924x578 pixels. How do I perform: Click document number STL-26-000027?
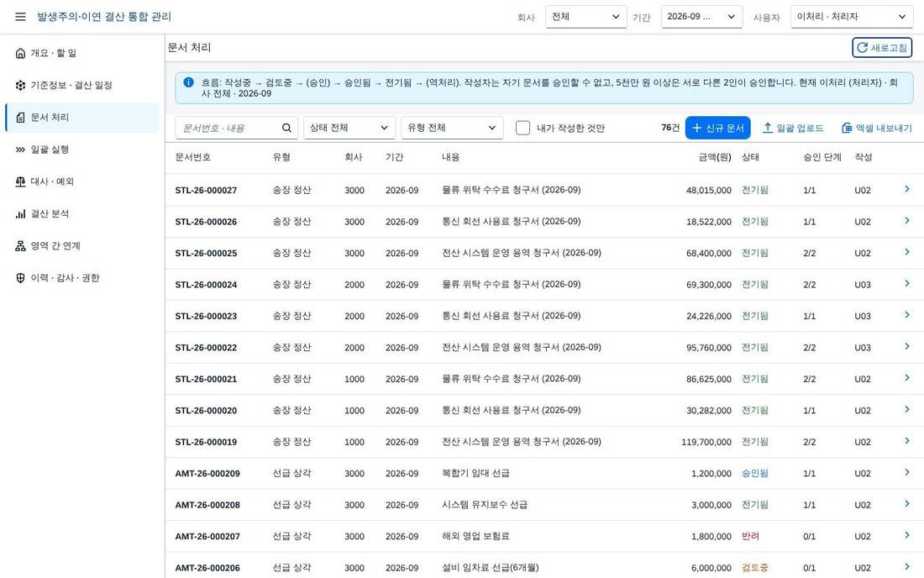206,191
